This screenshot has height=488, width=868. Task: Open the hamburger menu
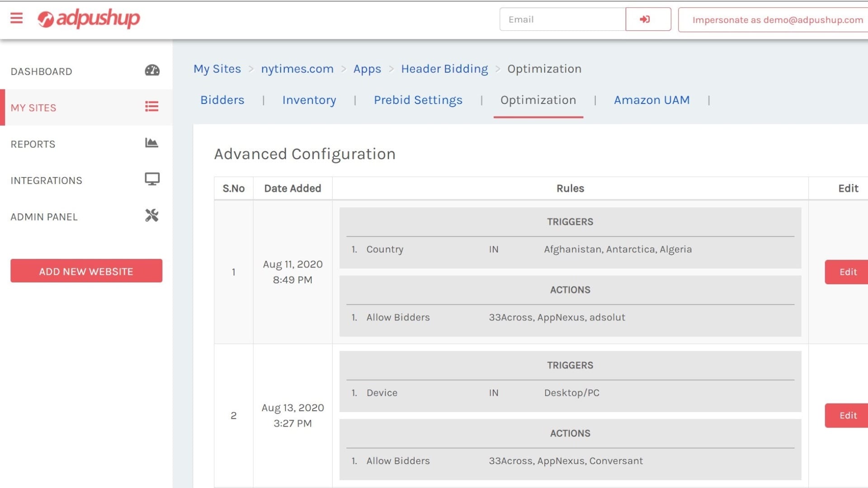(x=16, y=18)
